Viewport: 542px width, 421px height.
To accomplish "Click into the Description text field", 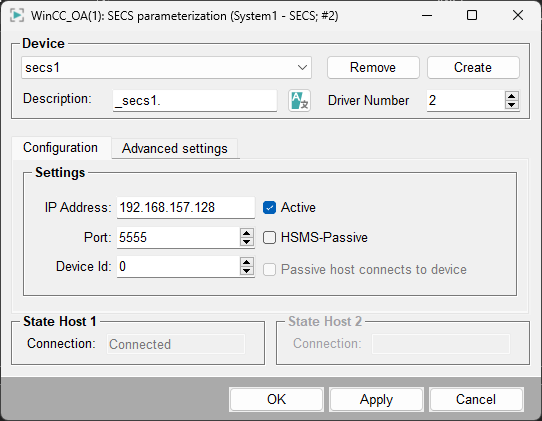I will (x=195, y=101).
